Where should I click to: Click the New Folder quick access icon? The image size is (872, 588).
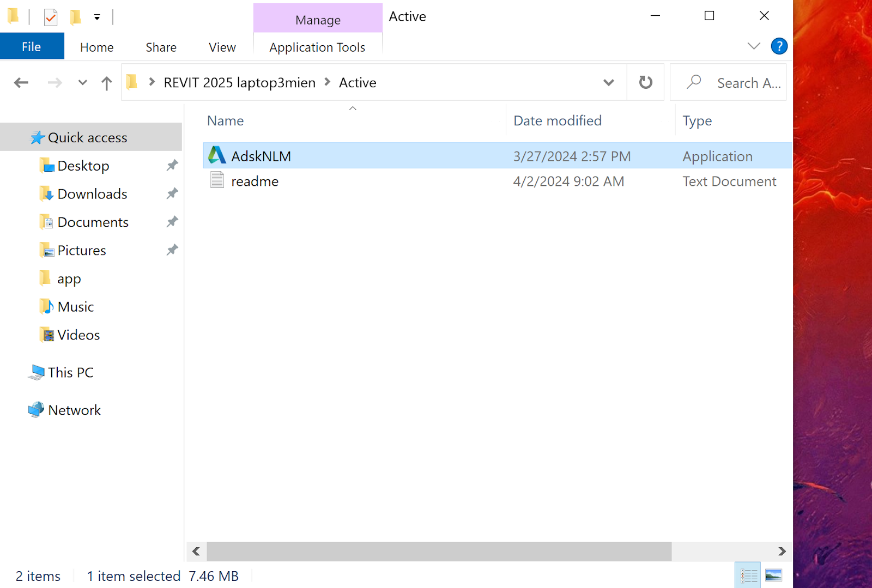pos(75,17)
